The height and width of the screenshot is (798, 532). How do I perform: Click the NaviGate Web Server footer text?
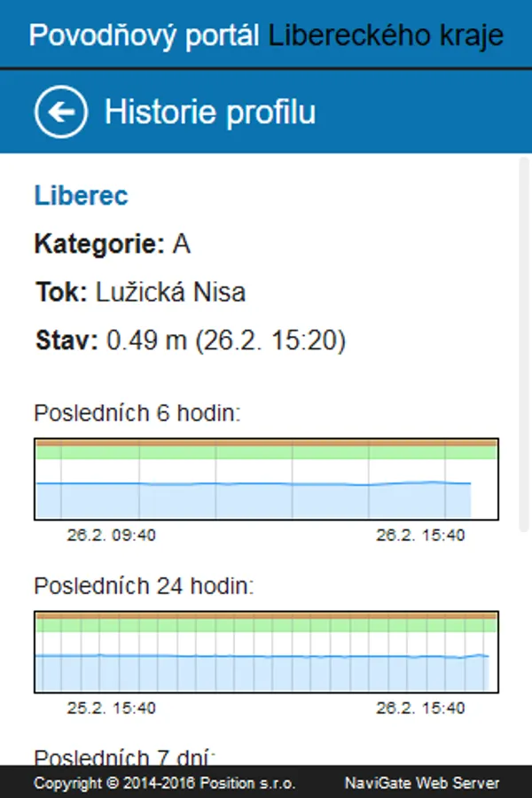(x=422, y=783)
